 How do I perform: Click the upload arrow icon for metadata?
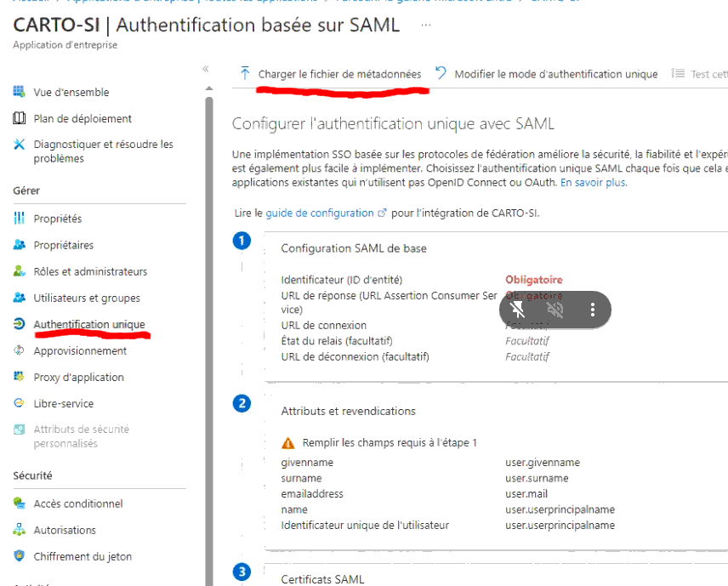click(x=245, y=73)
